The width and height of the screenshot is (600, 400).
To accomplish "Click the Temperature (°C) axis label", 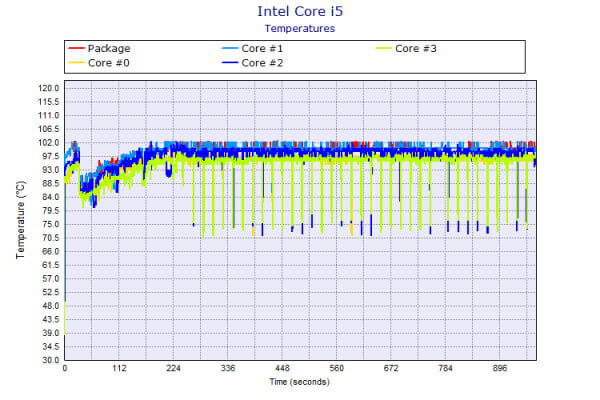I will [x=21, y=220].
